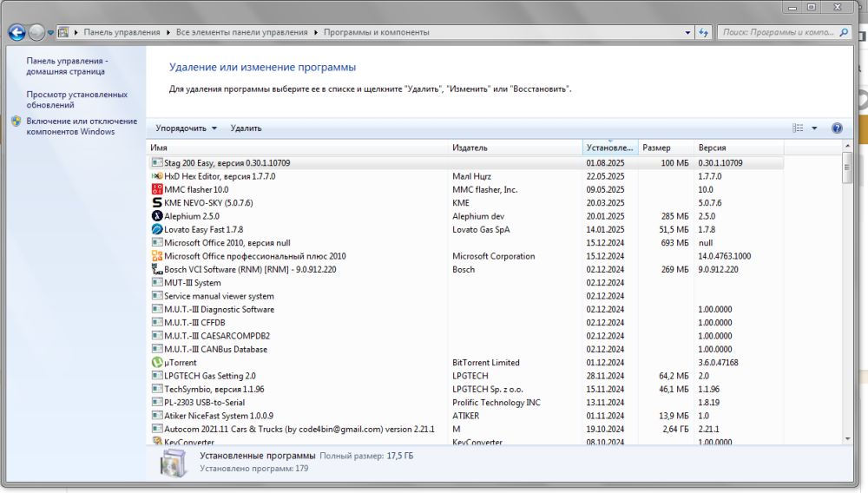Click the shield icon beside Windows components link
Screen dimensions: 868x493
(x=16, y=122)
